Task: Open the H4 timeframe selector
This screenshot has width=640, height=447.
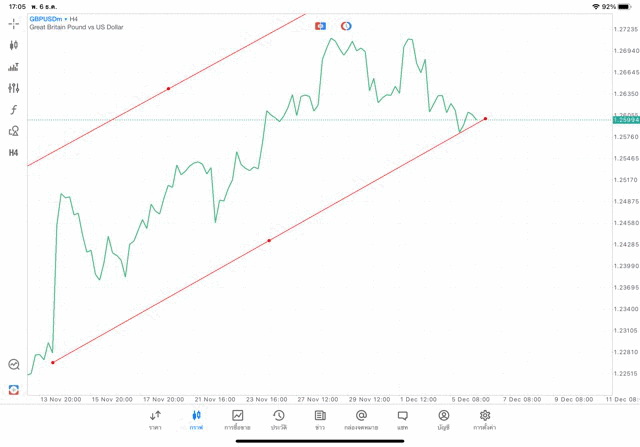Action: [x=13, y=153]
